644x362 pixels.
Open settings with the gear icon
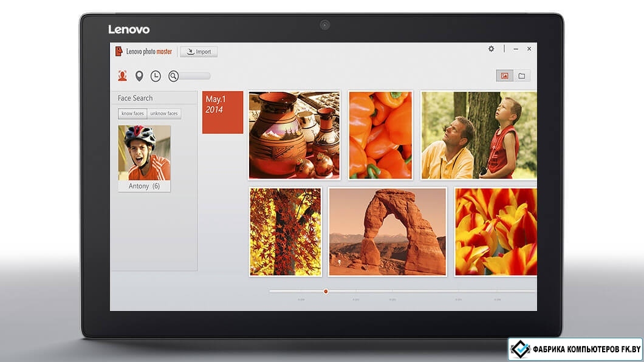click(x=491, y=49)
